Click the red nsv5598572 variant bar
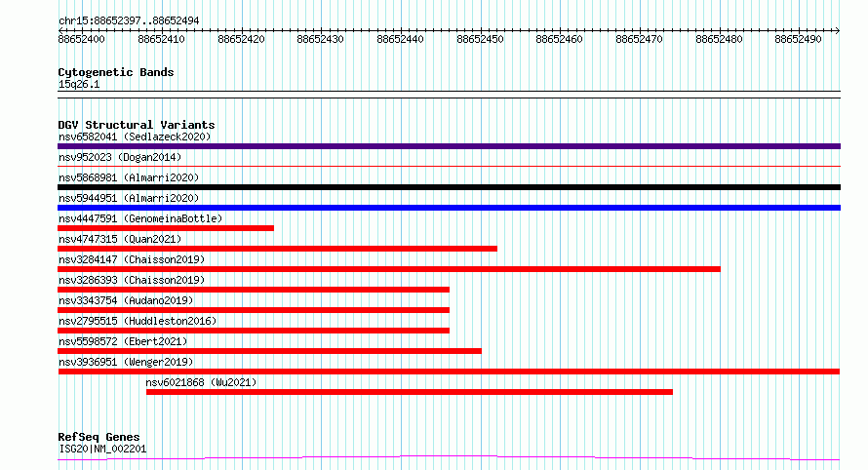 click(x=269, y=351)
